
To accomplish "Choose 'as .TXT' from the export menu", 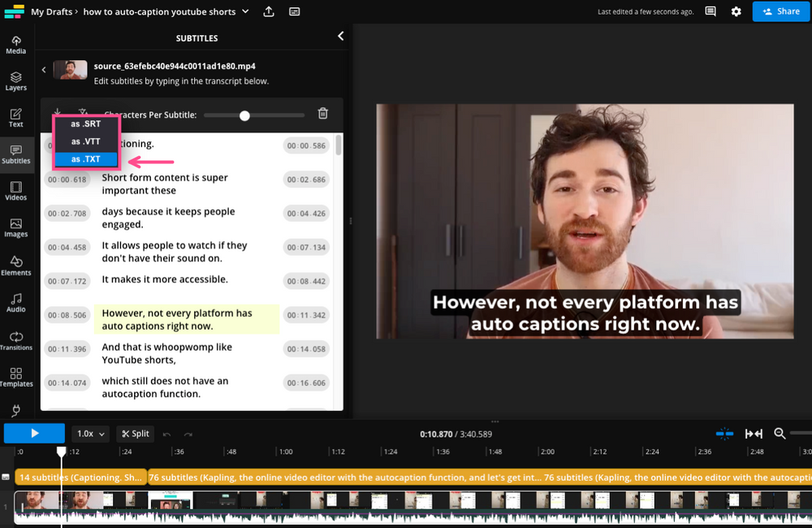I will [x=86, y=159].
